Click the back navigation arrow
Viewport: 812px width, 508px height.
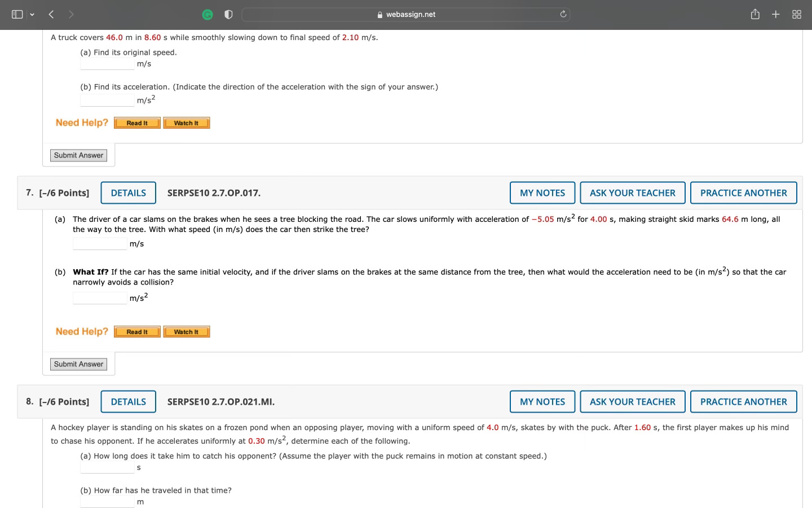(x=51, y=14)
